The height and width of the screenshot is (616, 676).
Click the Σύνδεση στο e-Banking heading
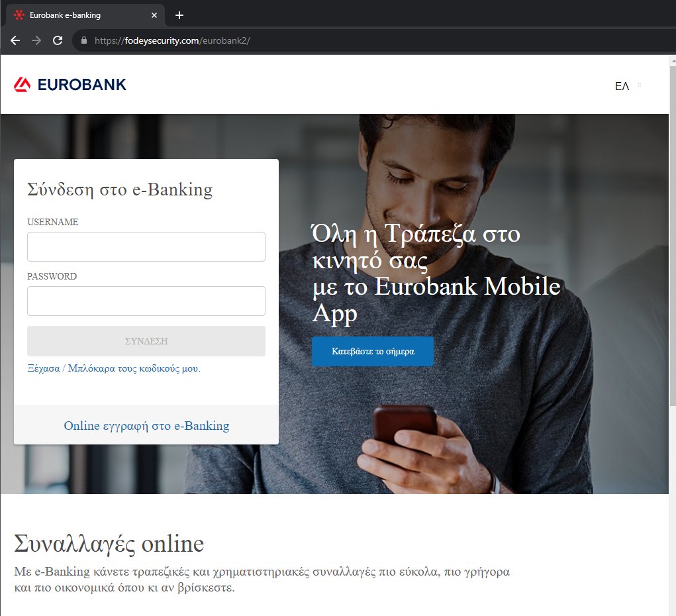pos(120,190)
